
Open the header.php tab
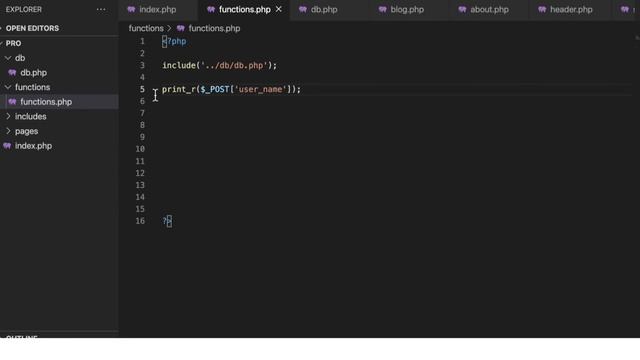click(571, 9)
